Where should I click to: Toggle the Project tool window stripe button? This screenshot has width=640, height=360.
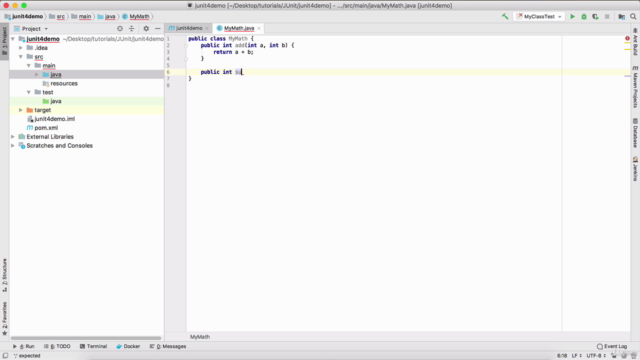click(4, 42)
